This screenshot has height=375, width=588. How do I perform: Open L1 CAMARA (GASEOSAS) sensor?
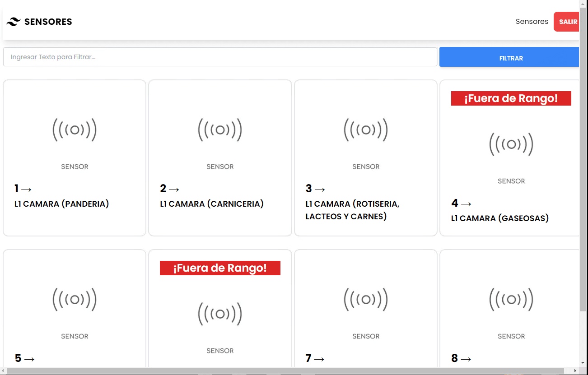pos(500,218)
